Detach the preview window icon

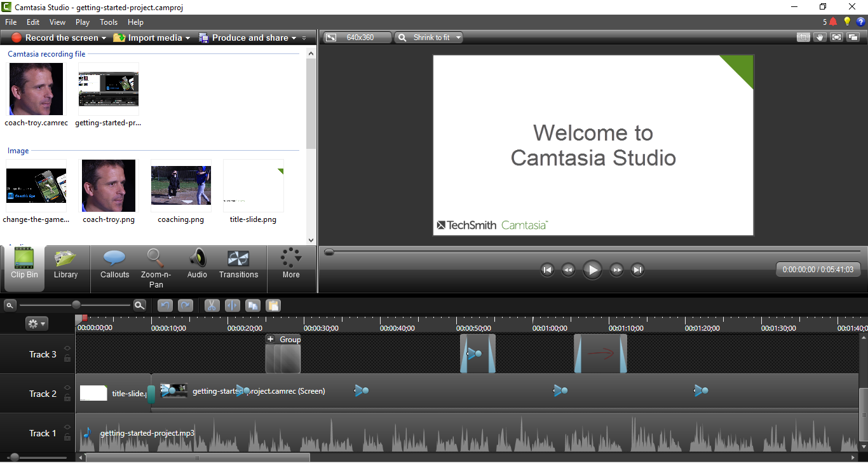tap(853, 38)
